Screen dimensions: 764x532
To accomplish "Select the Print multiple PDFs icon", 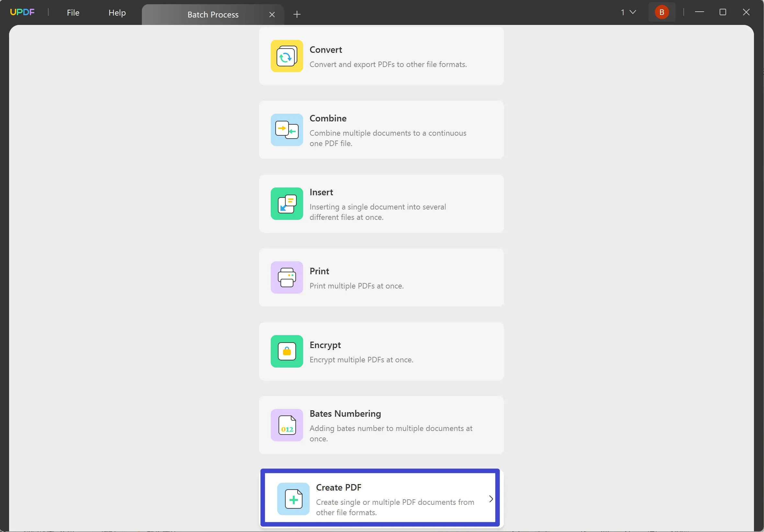I will 286,277.
